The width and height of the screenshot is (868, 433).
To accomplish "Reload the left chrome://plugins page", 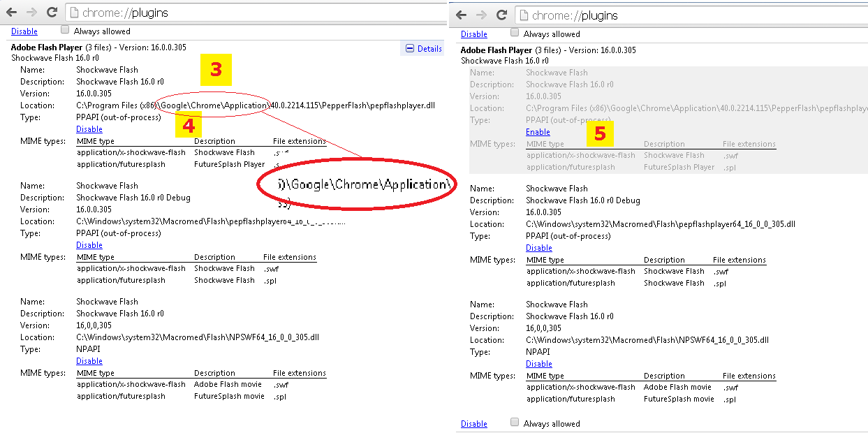I will (x=52, y=12).
